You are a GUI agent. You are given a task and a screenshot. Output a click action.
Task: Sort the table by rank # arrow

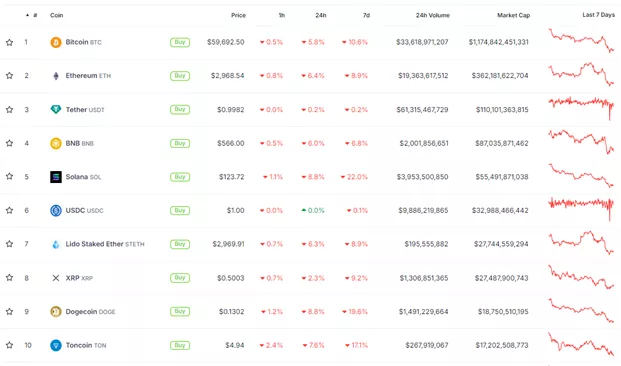pos(32,15)
